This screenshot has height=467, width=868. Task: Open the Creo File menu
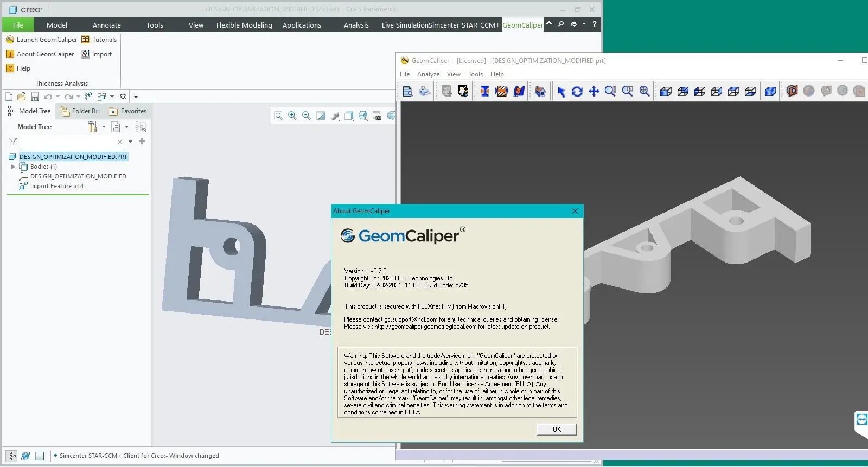click(18, 25)
